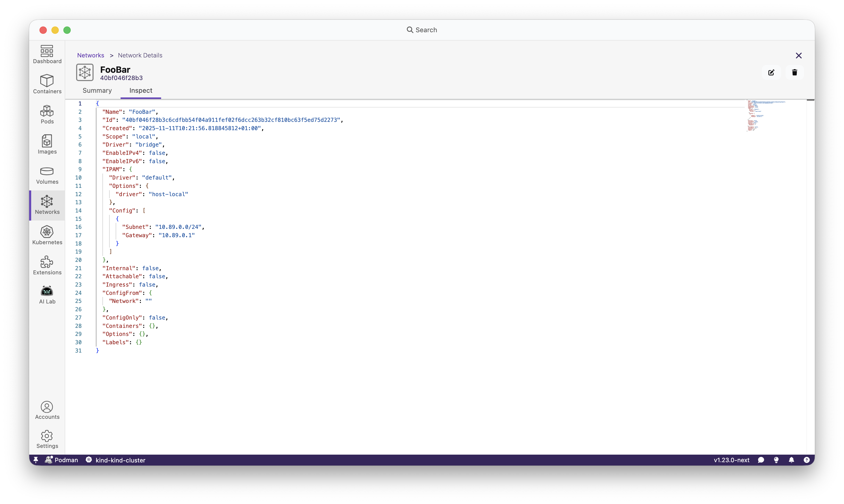Open the Pods page

(x=47, y=115)
